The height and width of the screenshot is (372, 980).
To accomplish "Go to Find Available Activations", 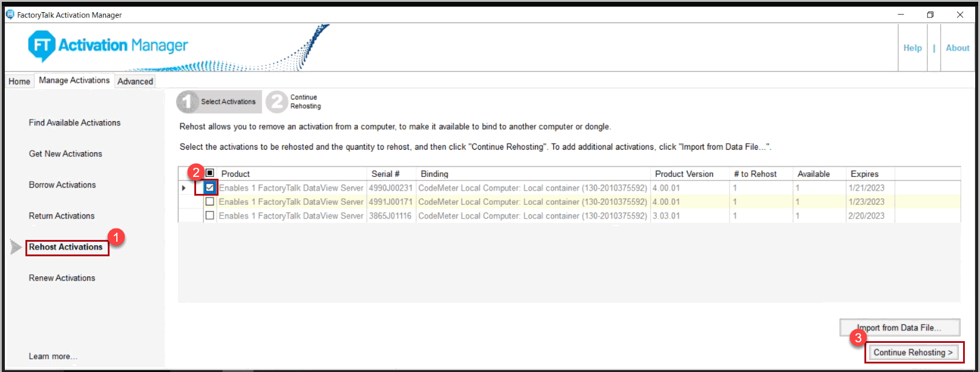I will (x=74, y=122).
